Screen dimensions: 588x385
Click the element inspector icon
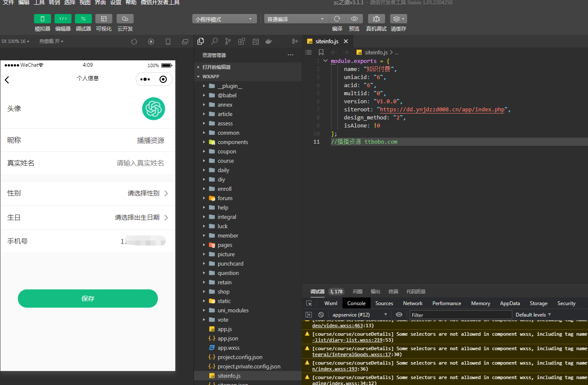point(309,303)
